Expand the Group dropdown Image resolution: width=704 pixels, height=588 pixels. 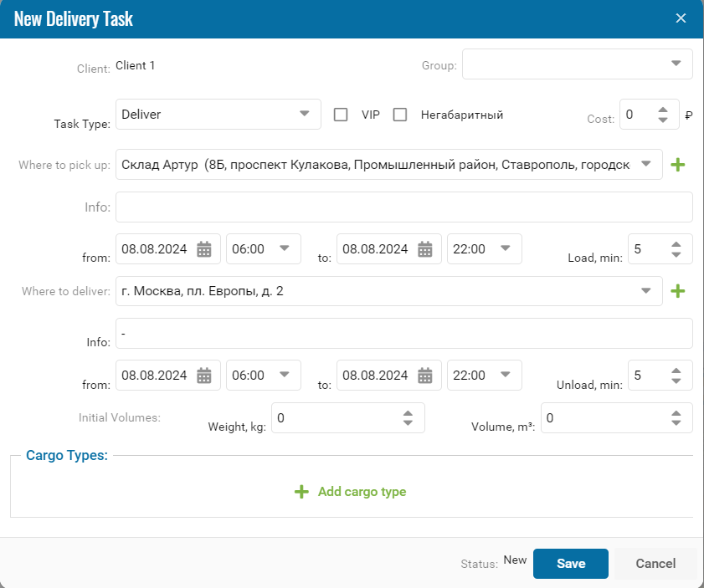(676, 64)
